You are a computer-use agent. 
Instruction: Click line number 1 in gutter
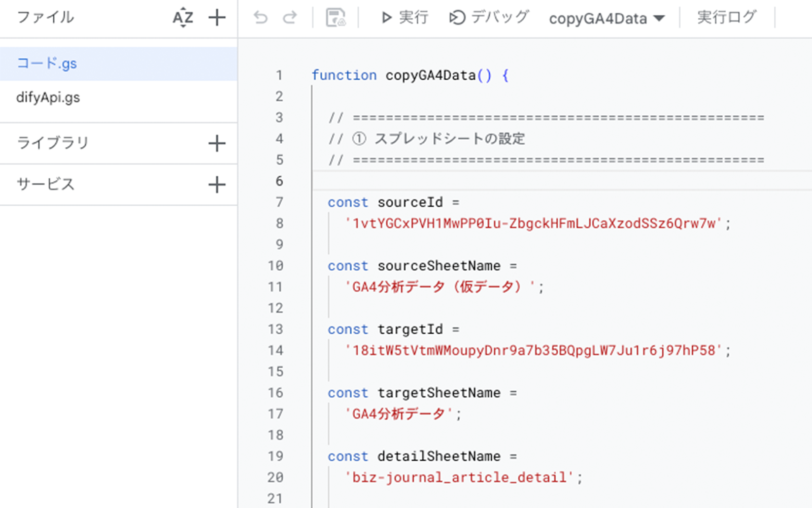pyautogui.click(x=279, y=75)
